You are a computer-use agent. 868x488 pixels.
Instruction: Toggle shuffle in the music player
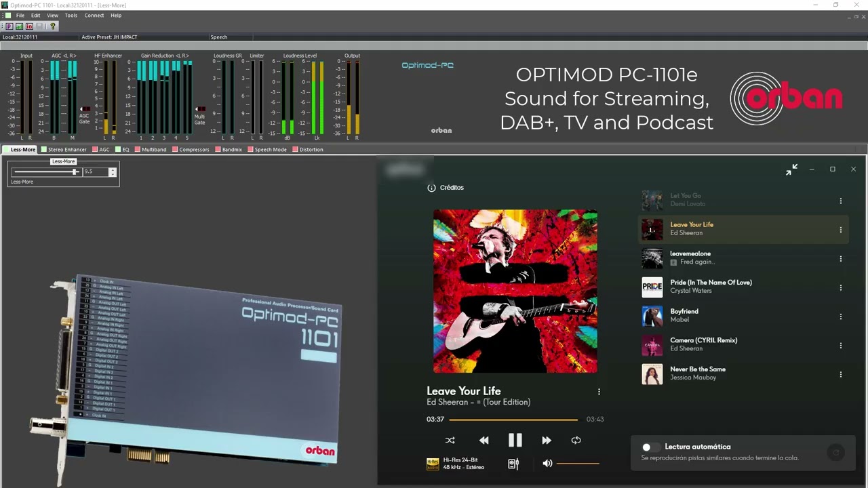pos(450,440)
